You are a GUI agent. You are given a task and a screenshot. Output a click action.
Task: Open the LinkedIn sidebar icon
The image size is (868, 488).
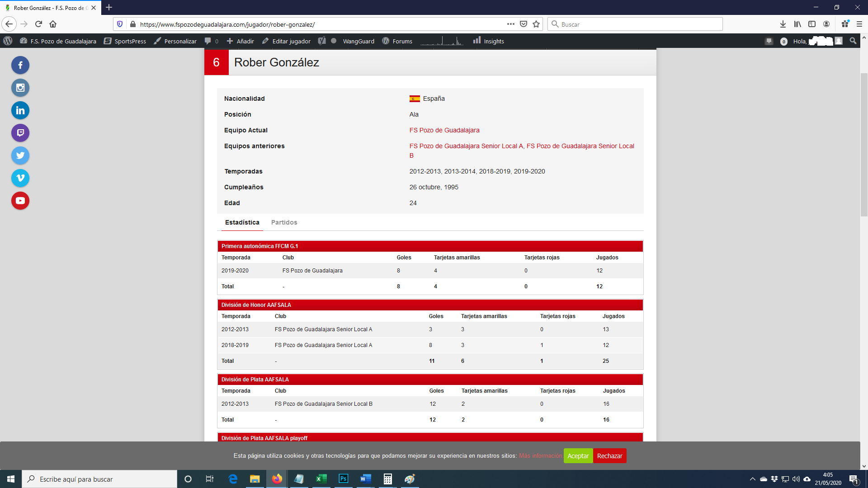[x=20, y=110]
